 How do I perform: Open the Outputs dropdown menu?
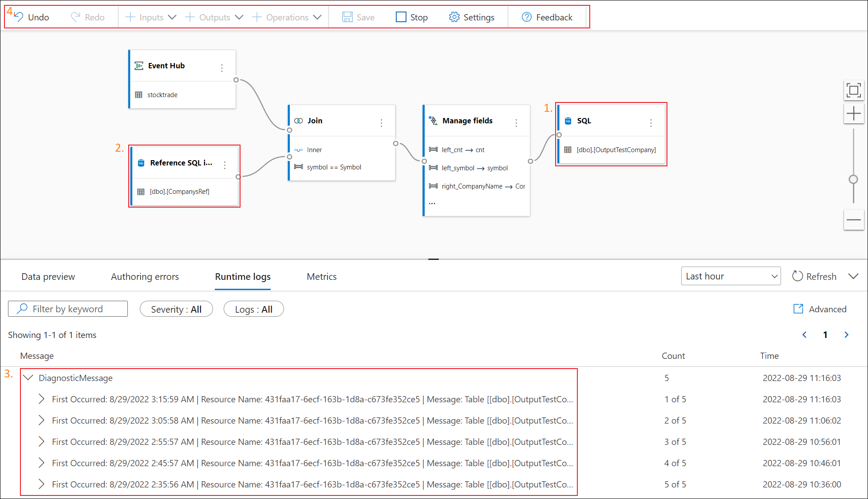214,17
